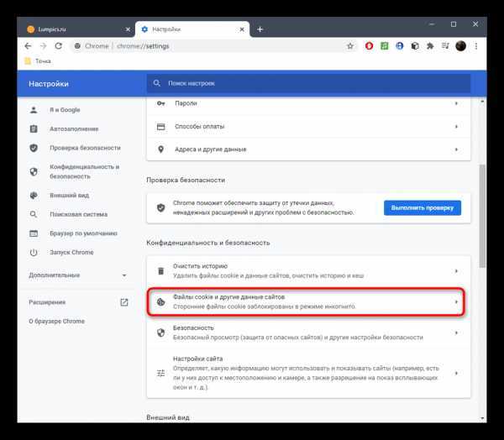Open Настройки сайта row arrow
The image size is (504, 440).
tap(456, 373)
